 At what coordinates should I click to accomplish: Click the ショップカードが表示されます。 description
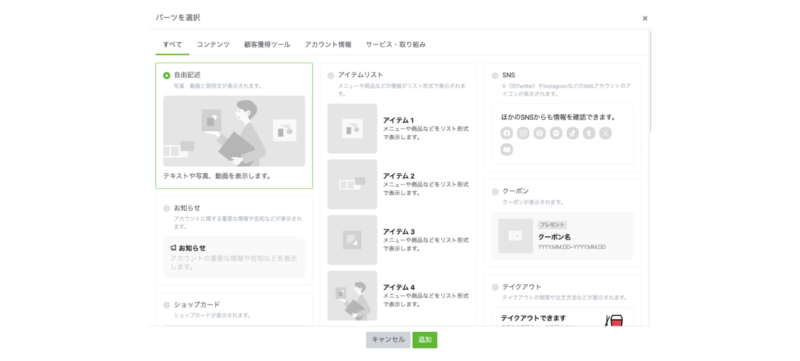tap(212, 316)
